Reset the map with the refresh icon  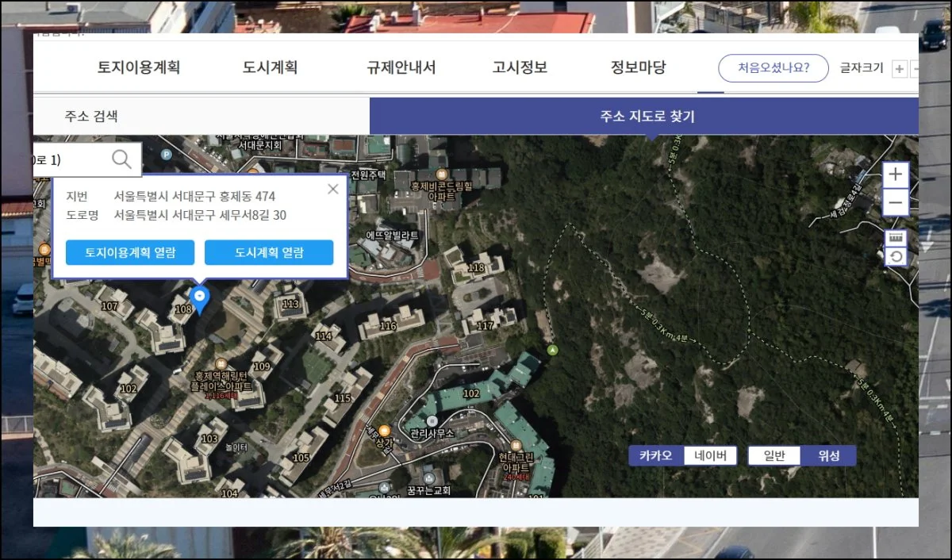(x=896, y=256)
